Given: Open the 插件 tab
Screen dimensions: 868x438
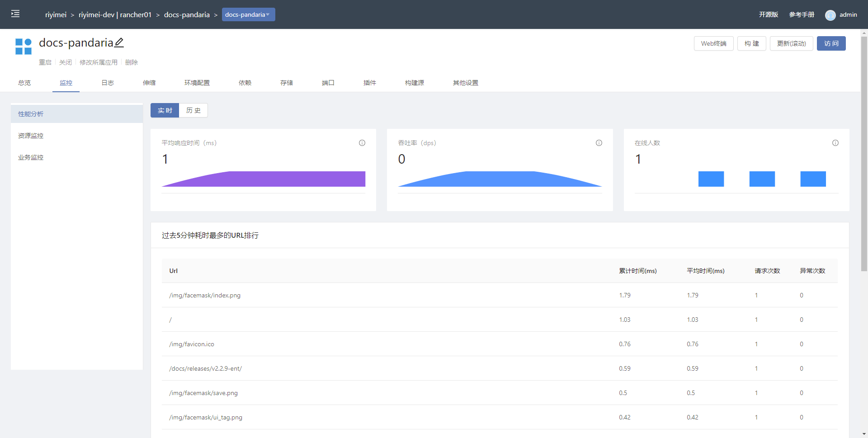Looking at the screenshot, I should tap(370, 83).
